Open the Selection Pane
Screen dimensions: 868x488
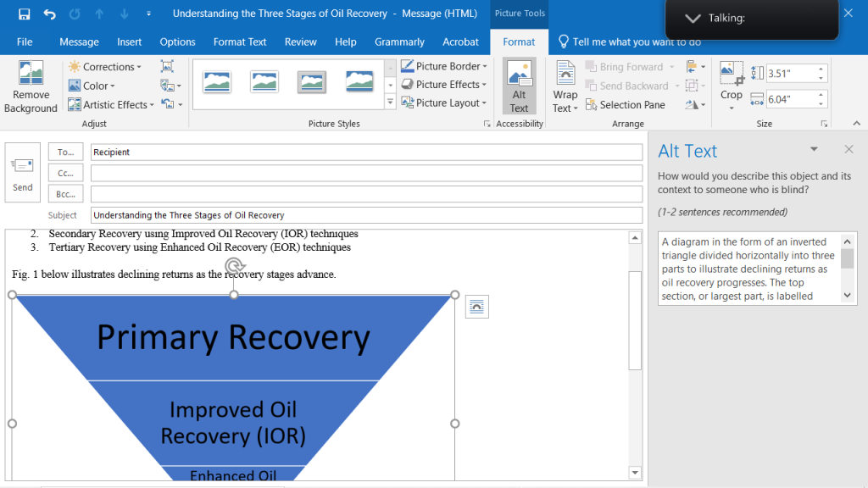(626, 104)
